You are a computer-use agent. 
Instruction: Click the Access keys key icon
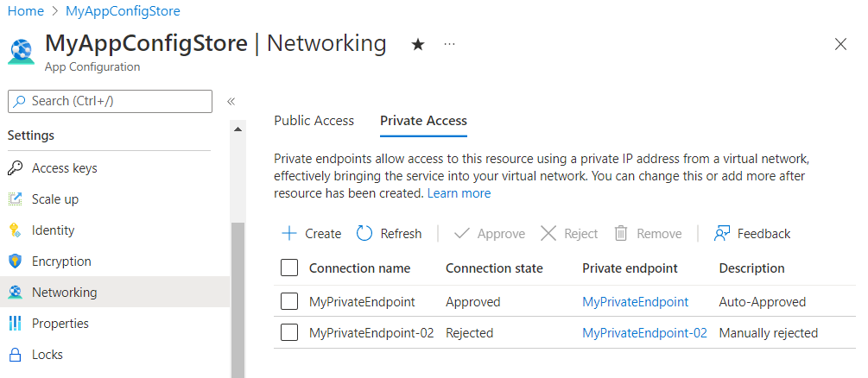pyautogui.click(x=15, y=168)
